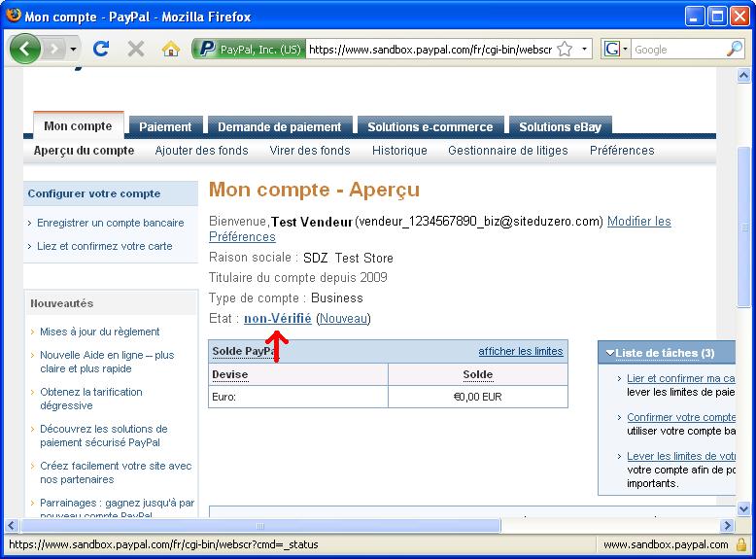Switch to the Demande de paiement tab
756x559 pixels.
point(280,126)
